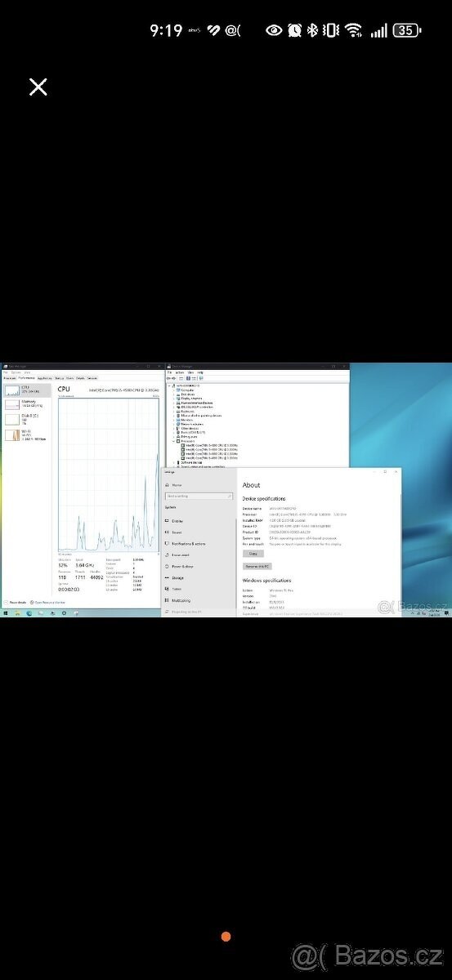Open Focus assist settings
452x980 pixels.
point(177,555)
